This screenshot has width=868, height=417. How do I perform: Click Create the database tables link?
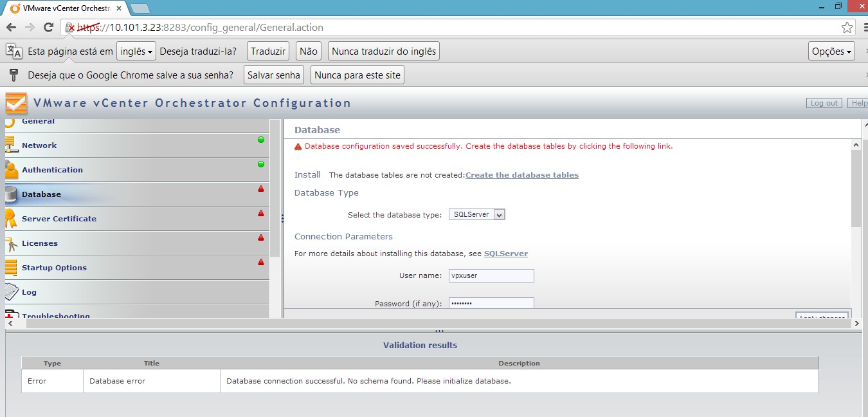pyautogui.click(x=521, y=175)
